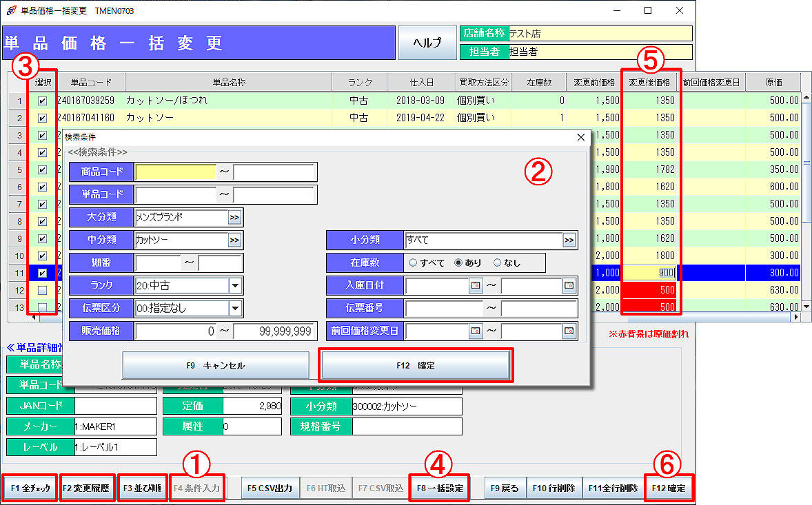Expand the 伝票区分 dropdown showing 00:指定なし
This screenshot has width=812, height=505.
236,308
